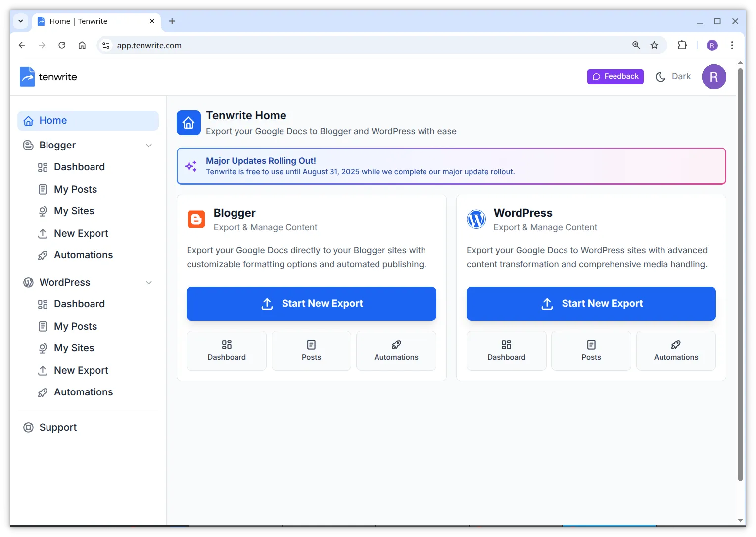Viewport: 756px width, 537px height.
Task: Select the My Posts icon under Blogger
Action: point(42,189)
